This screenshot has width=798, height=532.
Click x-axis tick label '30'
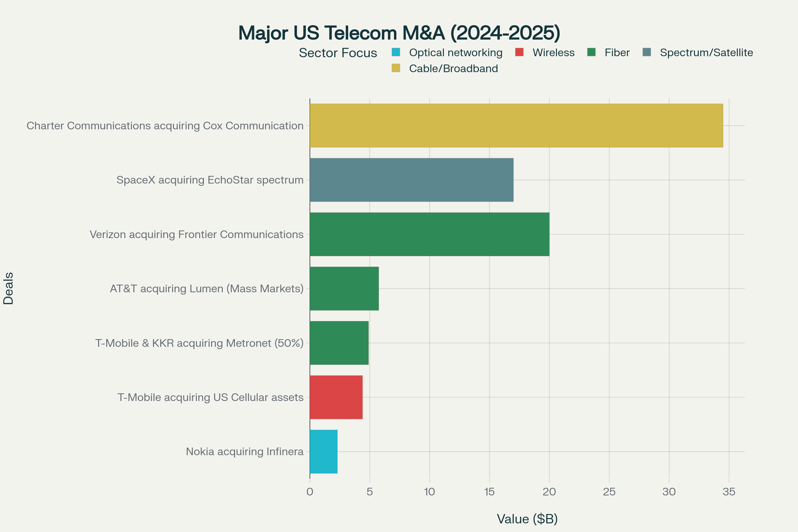click(669, 492)
